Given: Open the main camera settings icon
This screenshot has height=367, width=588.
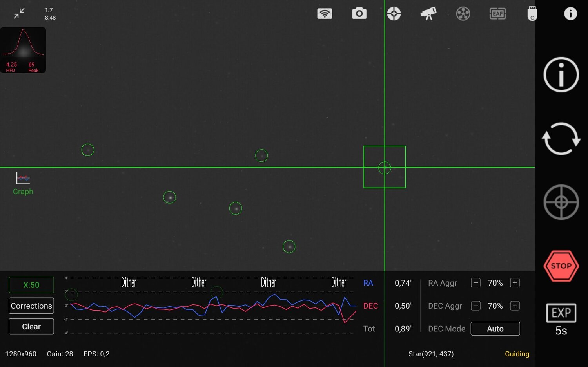Looking at the screenshot, I should click(x=359, y=13).
